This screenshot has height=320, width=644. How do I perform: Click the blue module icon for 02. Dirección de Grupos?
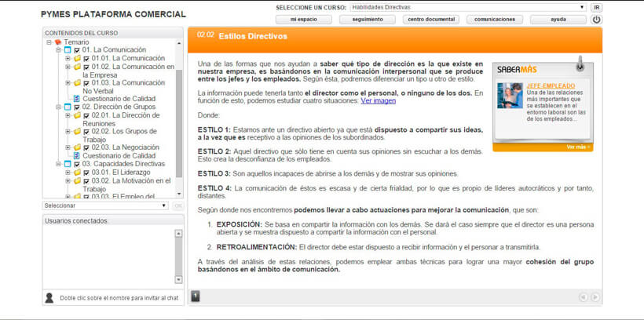click(68, 107)
